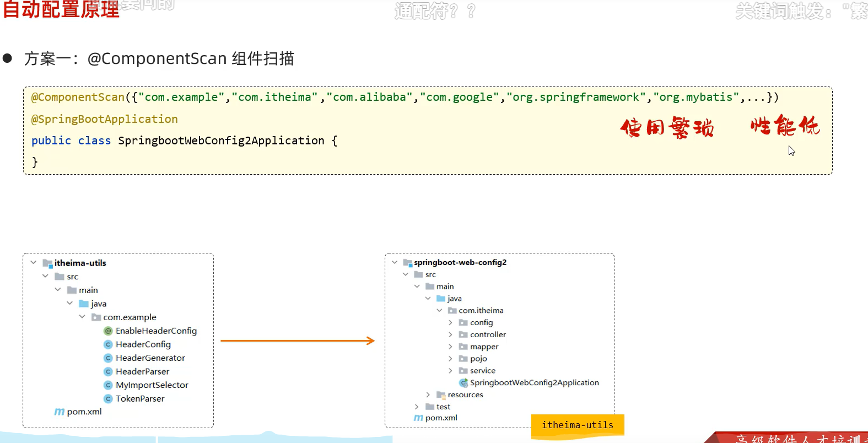Select SpringbootWebConfig2Application file name in tree
Image resolution: width=868 pixels, height=443 pixels.
[x=535, y=383]
